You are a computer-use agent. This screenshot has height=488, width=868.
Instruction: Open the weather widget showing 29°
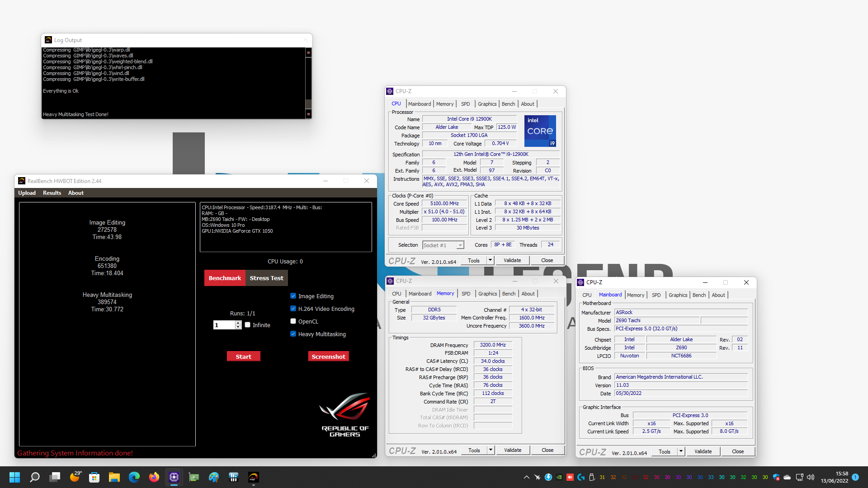[75, 477]
